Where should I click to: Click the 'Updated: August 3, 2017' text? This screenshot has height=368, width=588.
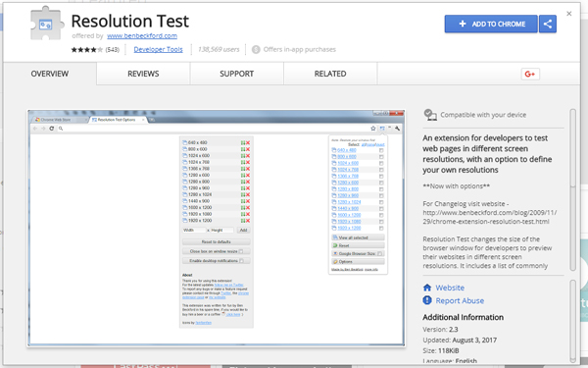click(x=460, y=341)
